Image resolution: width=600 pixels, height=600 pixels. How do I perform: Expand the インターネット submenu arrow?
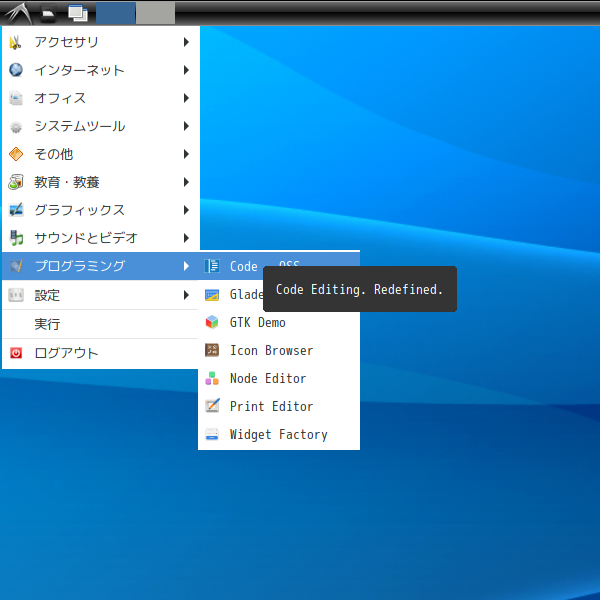click(186, 70)
